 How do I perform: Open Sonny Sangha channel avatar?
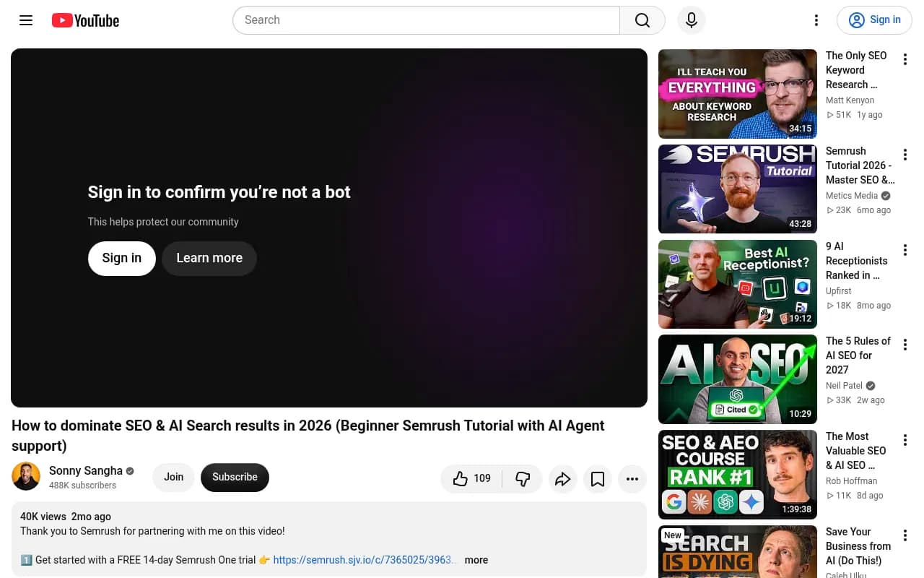[x=26, y=477]
